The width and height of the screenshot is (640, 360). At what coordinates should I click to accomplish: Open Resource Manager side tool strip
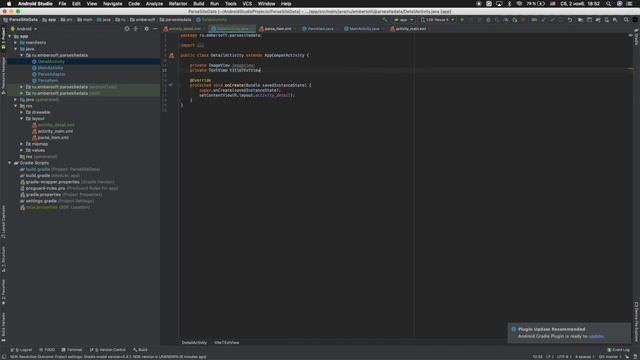(4, 76)
